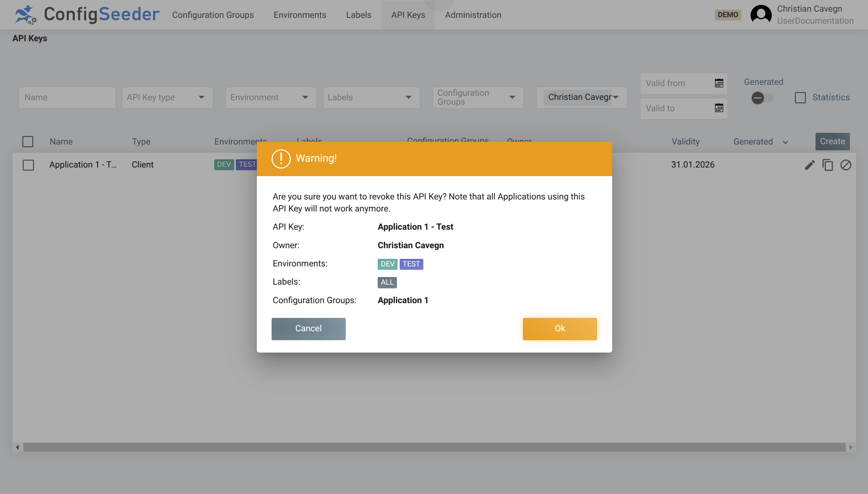Click the copy API key icon
Image resolution: width=868 pixels, height=494 pixels.
pyautogui.click(x=827, y=165)
